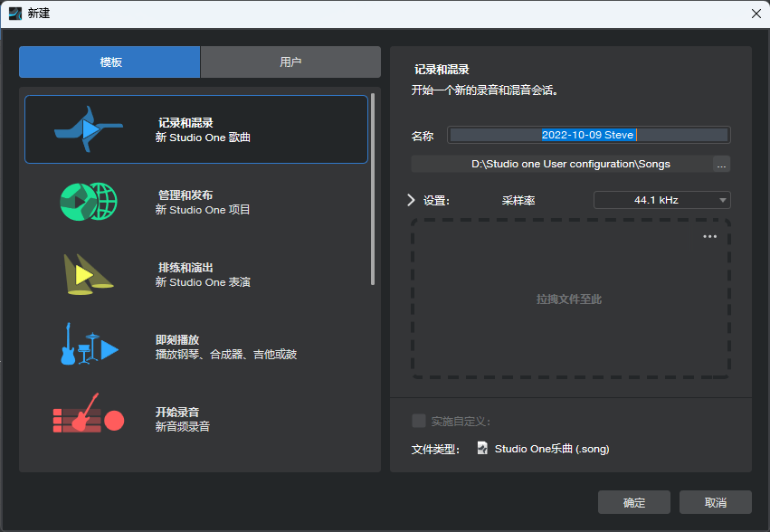Click the D:\Studio one User configuration\Songs path
Screen dimensions: 770x532
point(571,164)
